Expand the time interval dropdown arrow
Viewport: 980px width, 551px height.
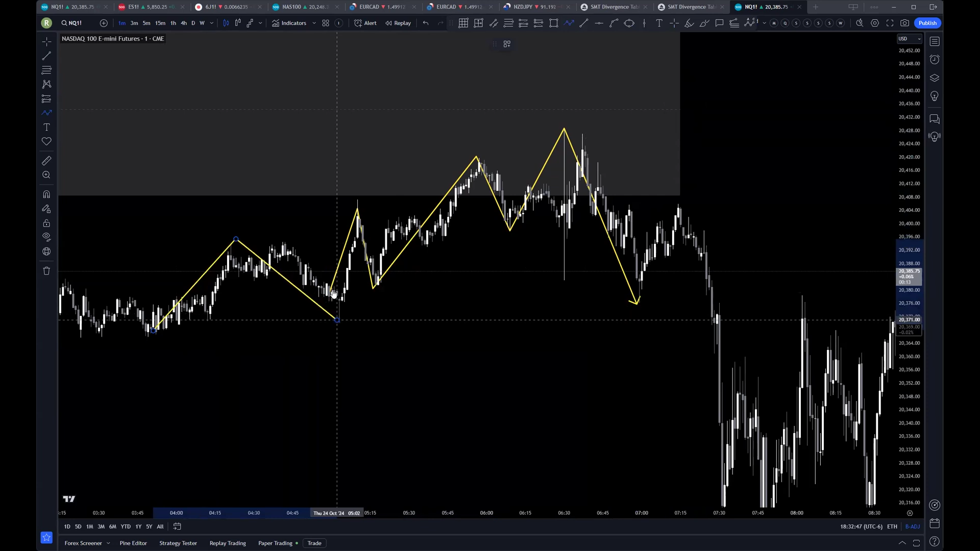pos(211,23)
